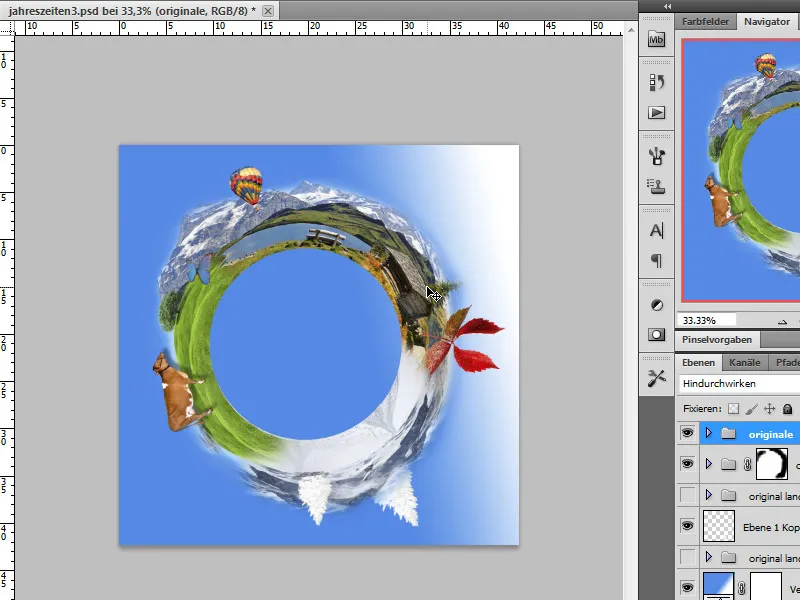Click the Navigator preview image
Image resolution: width=800 pixels, height=600 pixels.
(741, 170)
